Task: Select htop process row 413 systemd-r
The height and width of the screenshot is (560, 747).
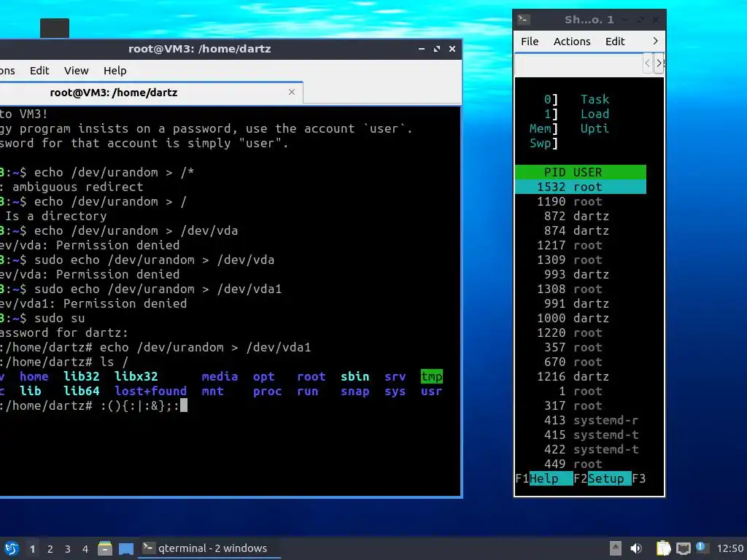Action: pos(580,421)
